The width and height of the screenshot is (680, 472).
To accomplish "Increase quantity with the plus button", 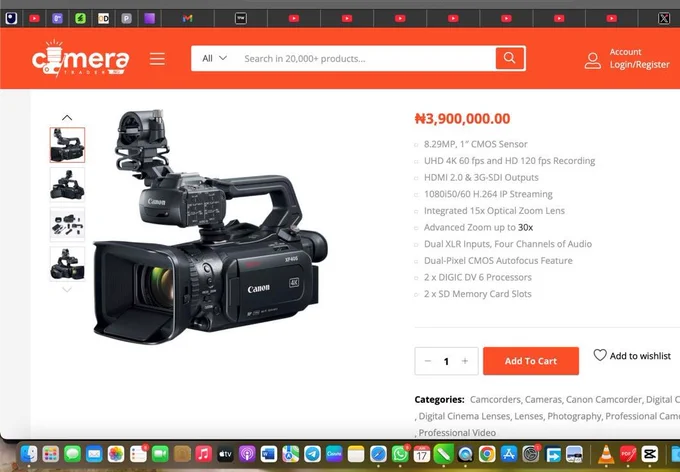I will coord(465,361).
